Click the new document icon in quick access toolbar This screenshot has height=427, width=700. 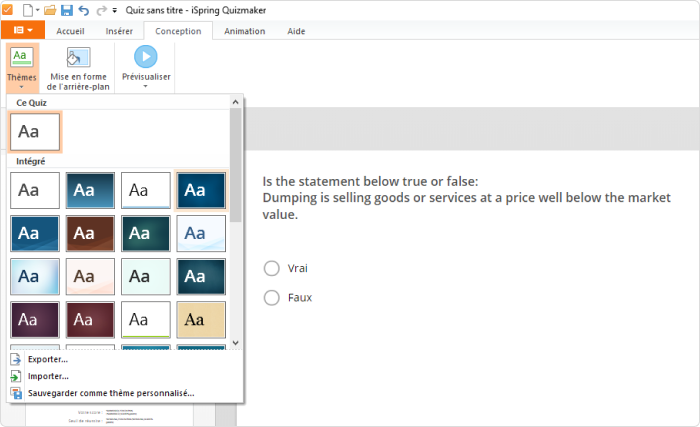(x=28, y=10)
